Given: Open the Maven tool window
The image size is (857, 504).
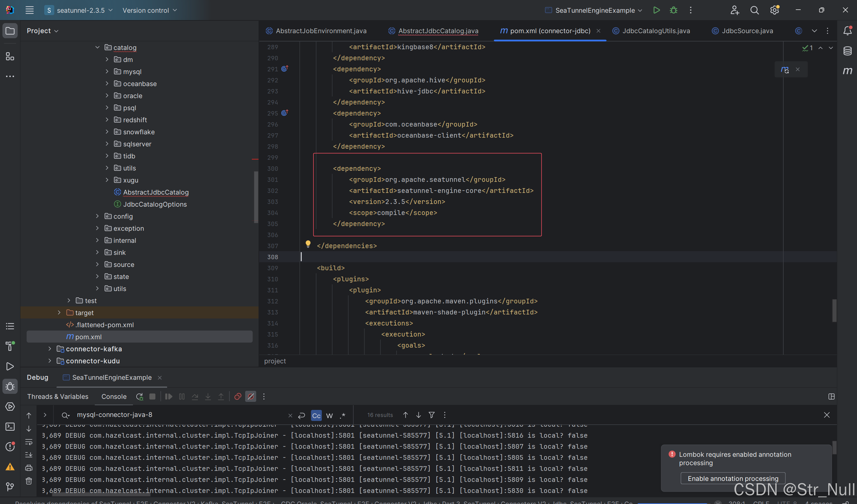Looking at the screenshot, I should coord(848,71).
